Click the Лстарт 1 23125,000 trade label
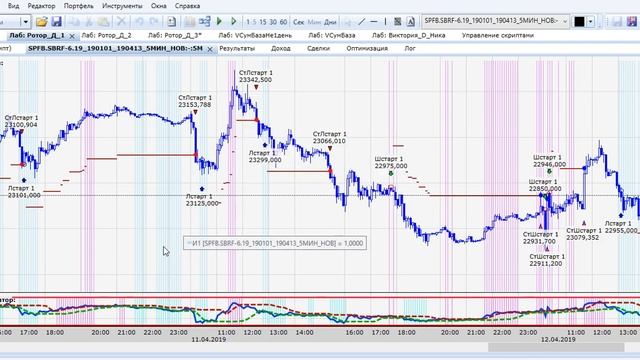The image size is (640, 360). 203,200
